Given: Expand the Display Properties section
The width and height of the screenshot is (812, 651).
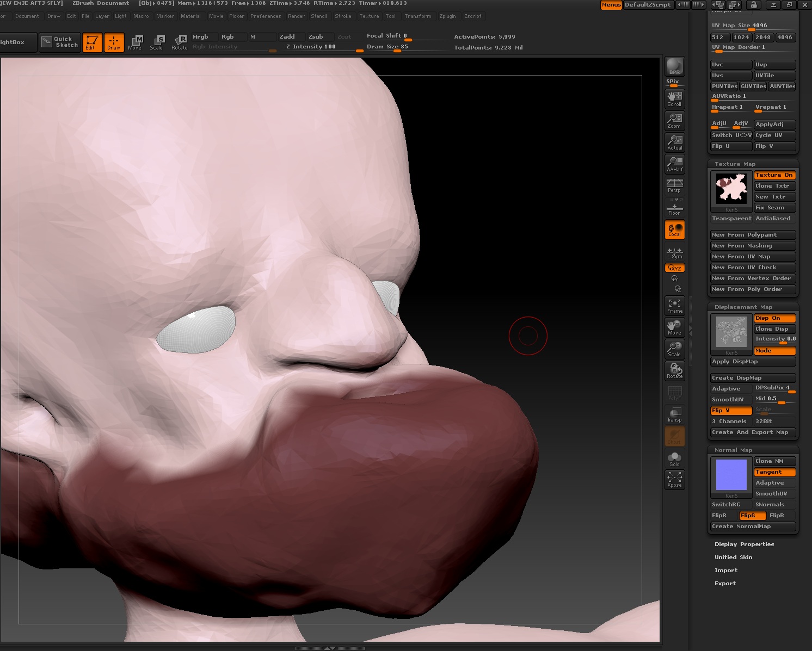Looking at the screenshot, I should tap(744, 544).
